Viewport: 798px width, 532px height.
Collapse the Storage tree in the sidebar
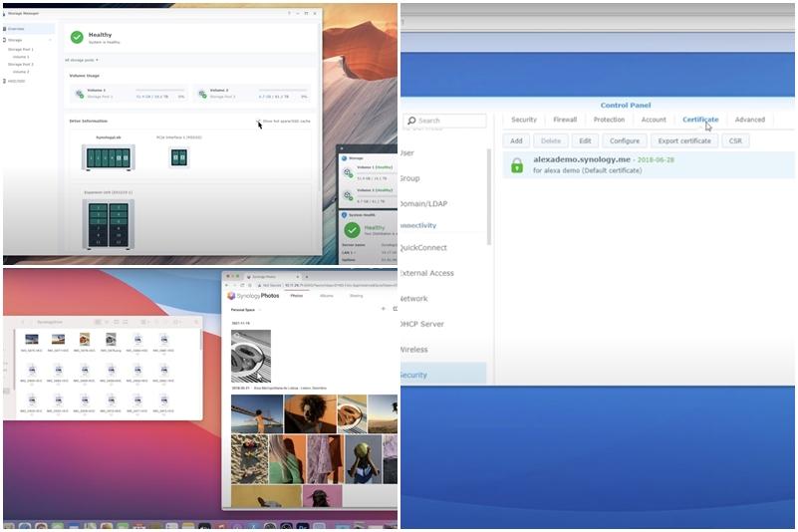pyautogui.click(x=51, y=41)
